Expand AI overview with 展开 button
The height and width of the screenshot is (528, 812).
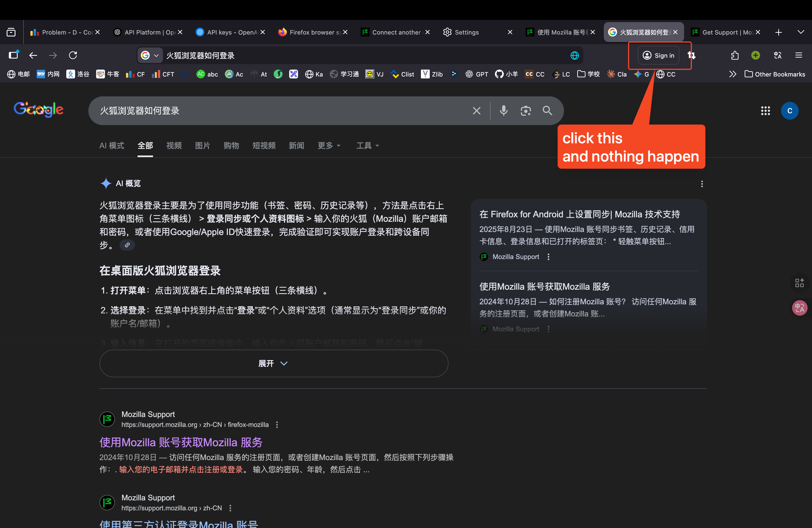pos(273,363)
